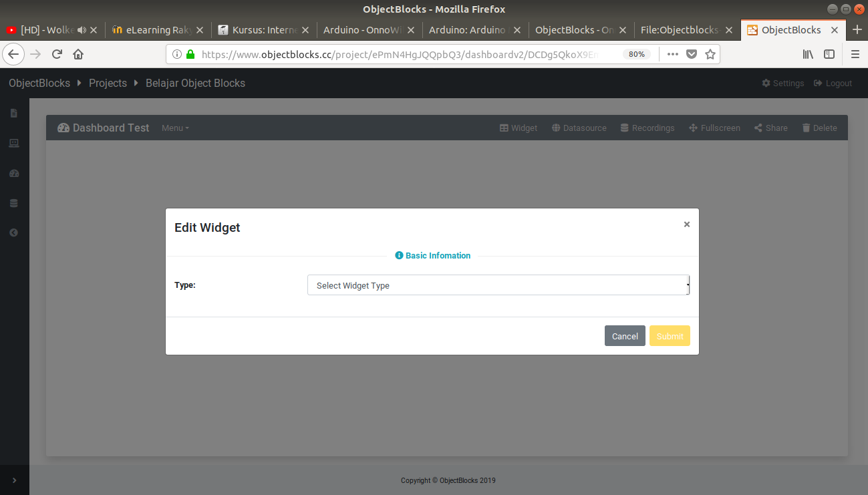Close the File:Objectblocks tab
This screenshot has height=495, width=868.
coord(728,30)
